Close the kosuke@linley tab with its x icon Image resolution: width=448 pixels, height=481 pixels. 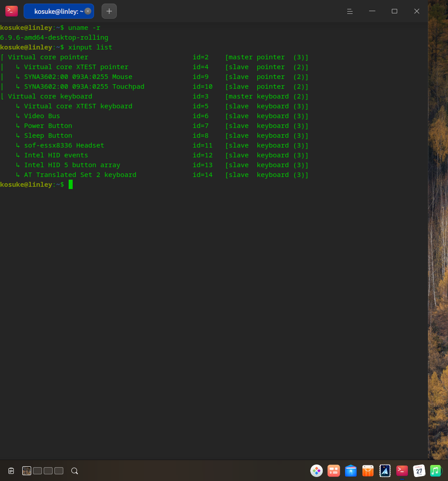point(88,11)
